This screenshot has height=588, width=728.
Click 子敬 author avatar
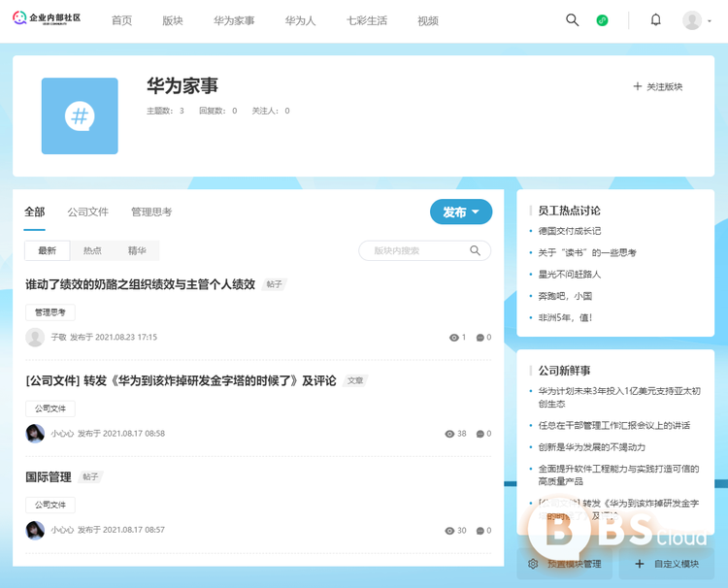[x=35, y=338]
